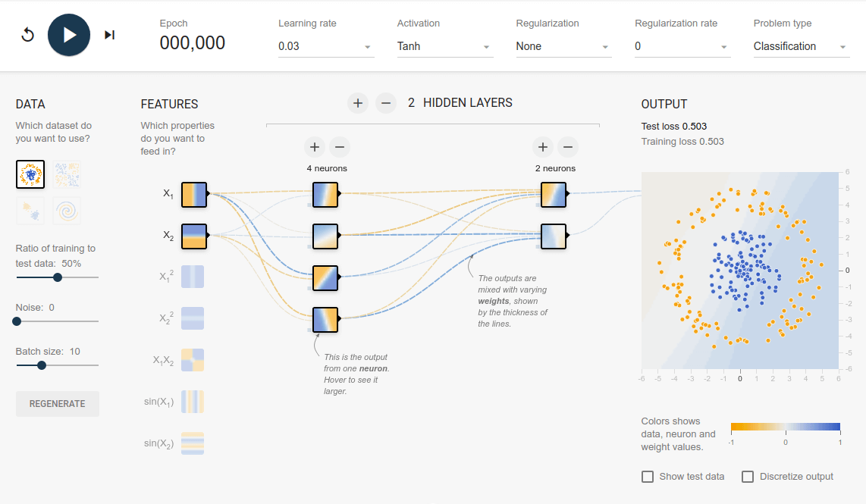Add a neuron to the 2 neurons layer
Viewport: 866px width, 504px height.
(x=543, y=147)
